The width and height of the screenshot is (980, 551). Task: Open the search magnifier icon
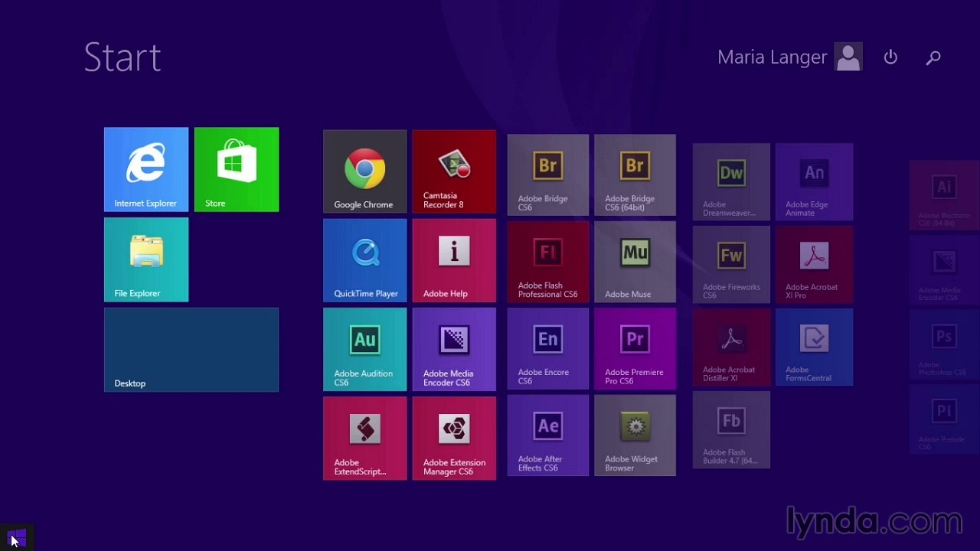pos(933,57)
